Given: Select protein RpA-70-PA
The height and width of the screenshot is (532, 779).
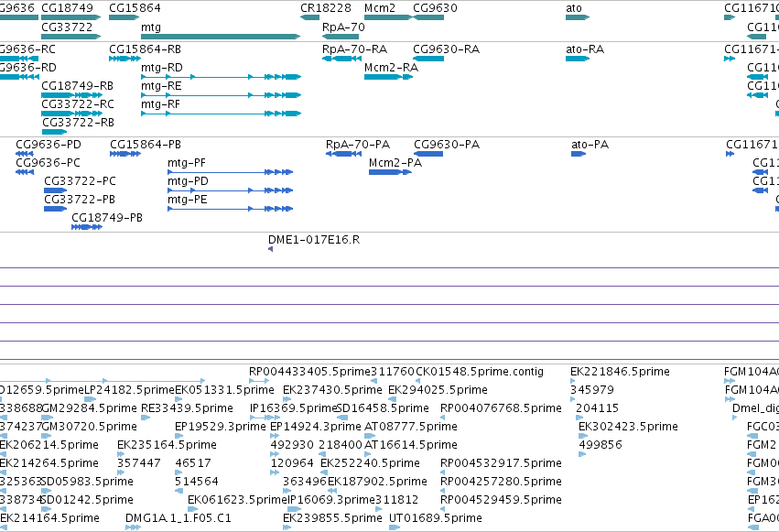Looking at the screenshot, I should [x=343, y=154].
